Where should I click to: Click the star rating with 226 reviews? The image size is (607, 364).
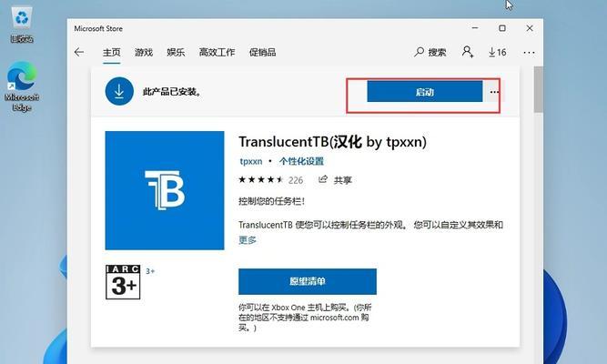(x=270, y=180)
